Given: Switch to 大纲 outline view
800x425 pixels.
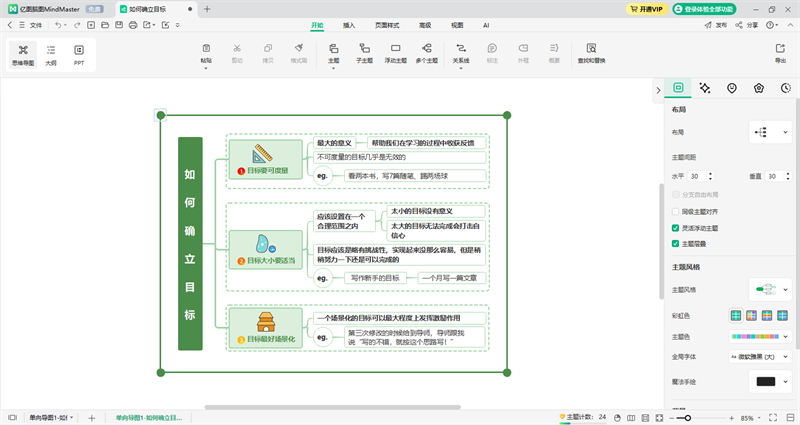Looking at the screenshot, I should pyautogui.click(x=51, y=53).
